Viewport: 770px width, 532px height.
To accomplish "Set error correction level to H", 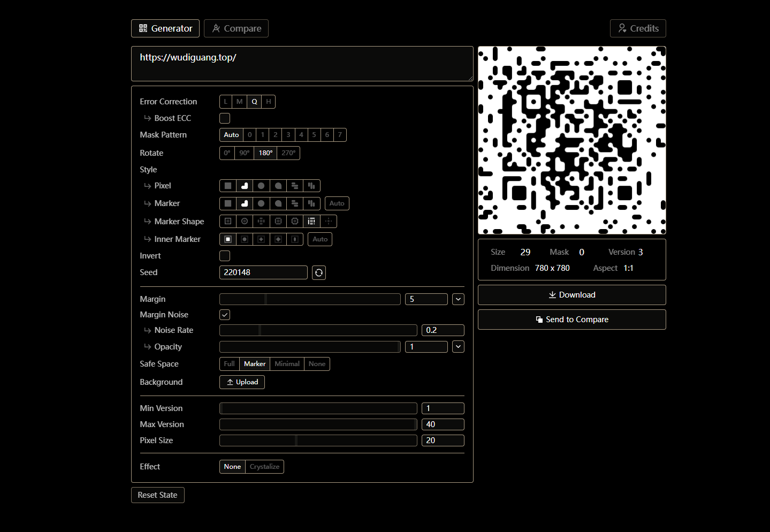I will coord(269,102).
